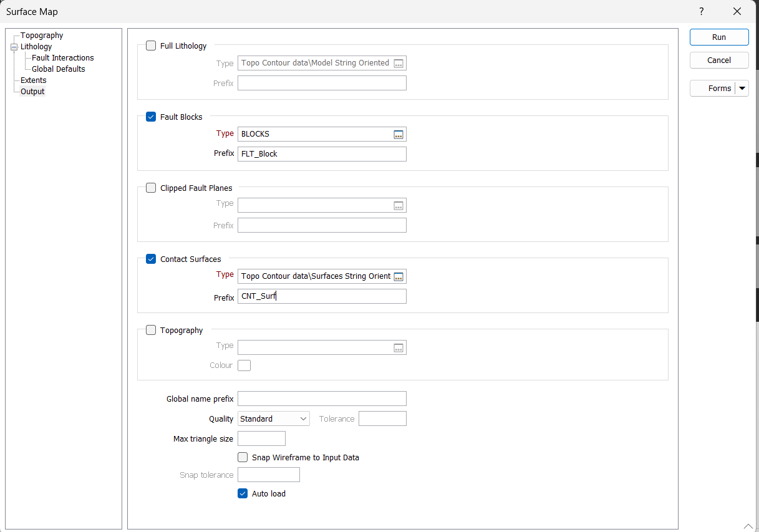Open Fault Interactions page in tree
Image resolution: width=759 pixels, height=532 pixels.
coord(63,58)
